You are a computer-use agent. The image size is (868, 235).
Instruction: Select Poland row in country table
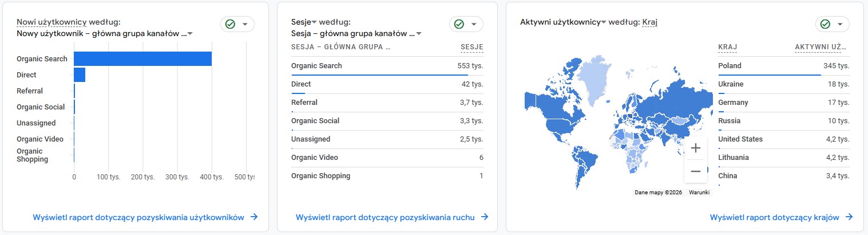784,66
